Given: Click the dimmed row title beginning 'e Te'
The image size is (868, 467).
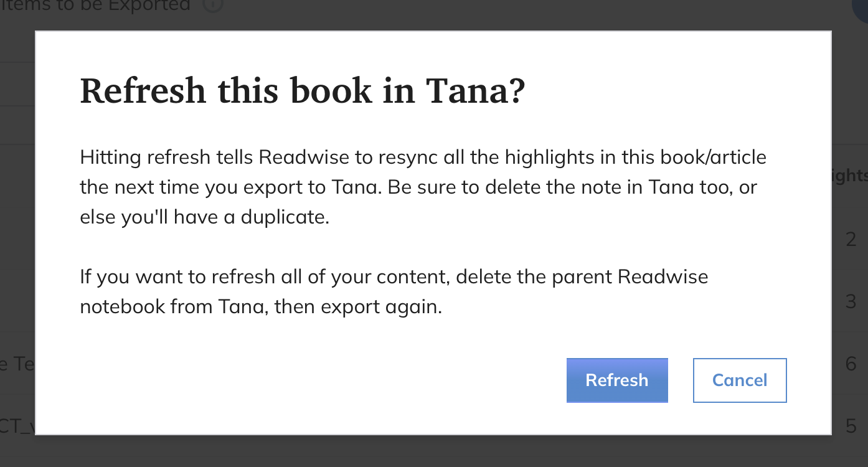Looking at the screenshot, I should point(17,364).
